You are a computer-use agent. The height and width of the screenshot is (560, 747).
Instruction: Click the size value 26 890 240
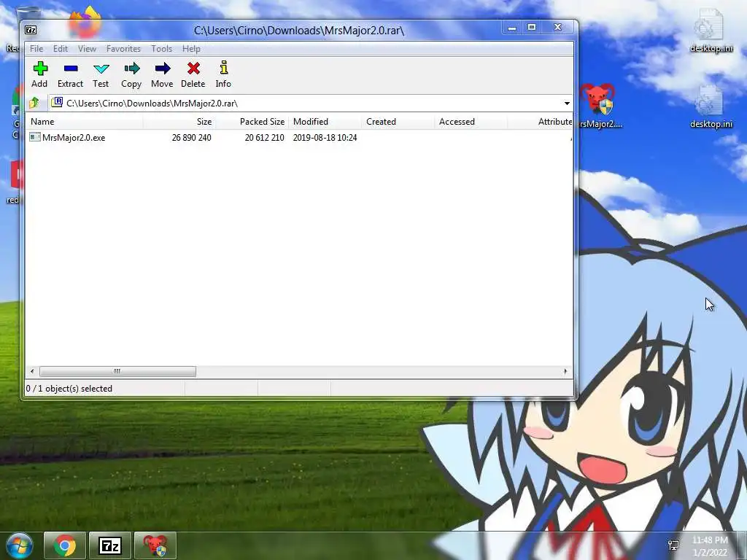pyautogui.click(x=191, y=137)
